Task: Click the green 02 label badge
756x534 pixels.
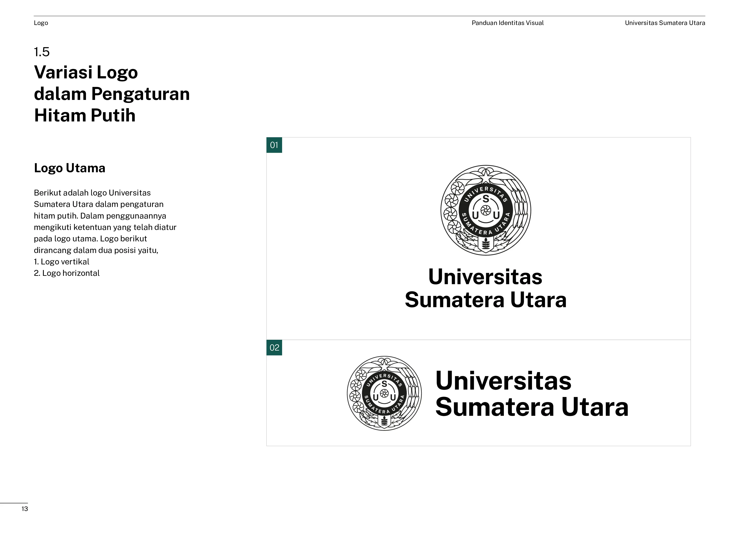Action: tap(274, 348)
